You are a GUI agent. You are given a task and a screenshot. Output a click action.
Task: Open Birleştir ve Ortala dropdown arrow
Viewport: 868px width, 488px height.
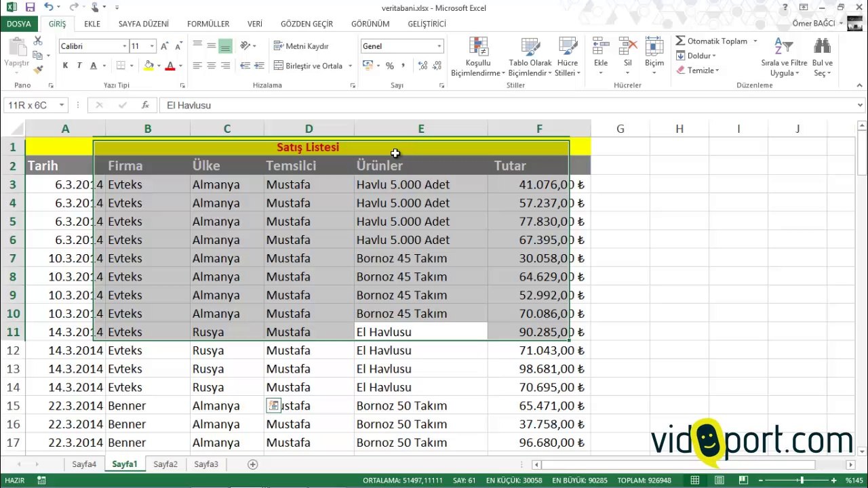coord(350,66)
